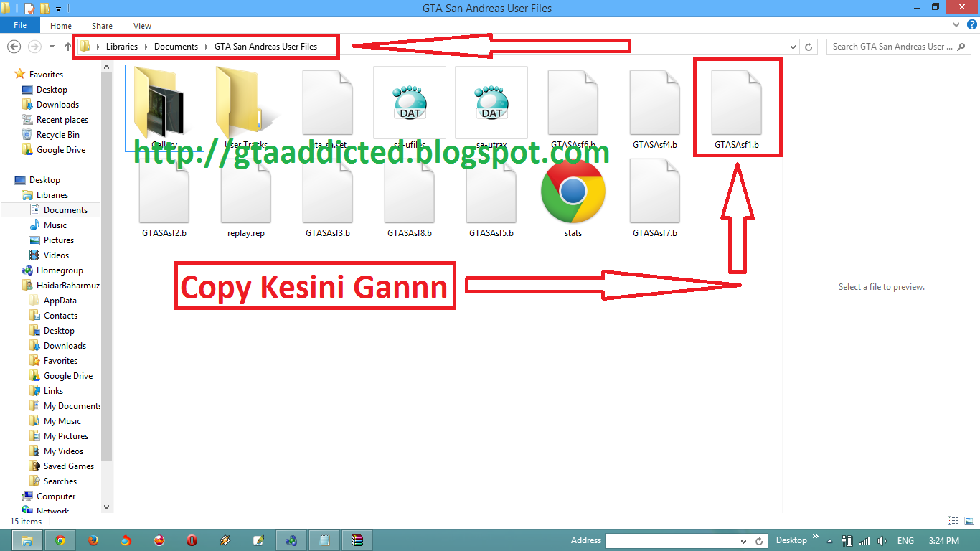
Task: Show hidden tray icons arrow
Action: click(x=830, y=541)
